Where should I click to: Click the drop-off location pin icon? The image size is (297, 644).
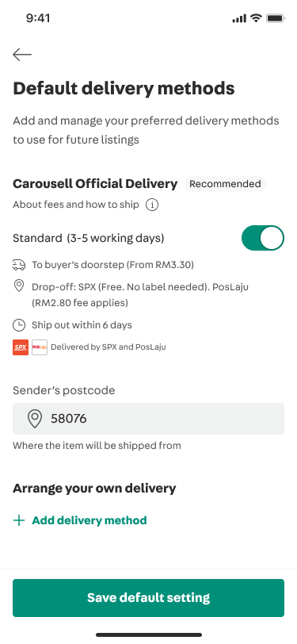(x=19, y=286)
